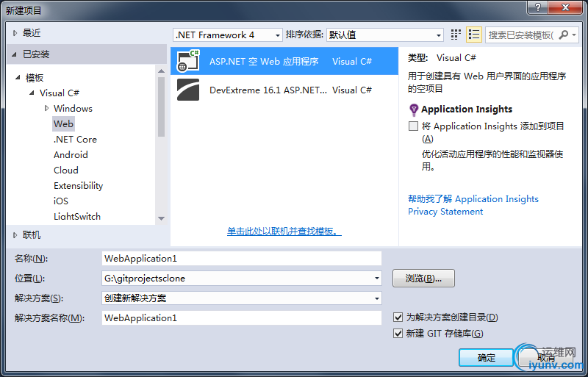The width and height of the screenshot is (588, 377).
Task: Open the Privacy Statement link
Action: click(x=445, y=212)
